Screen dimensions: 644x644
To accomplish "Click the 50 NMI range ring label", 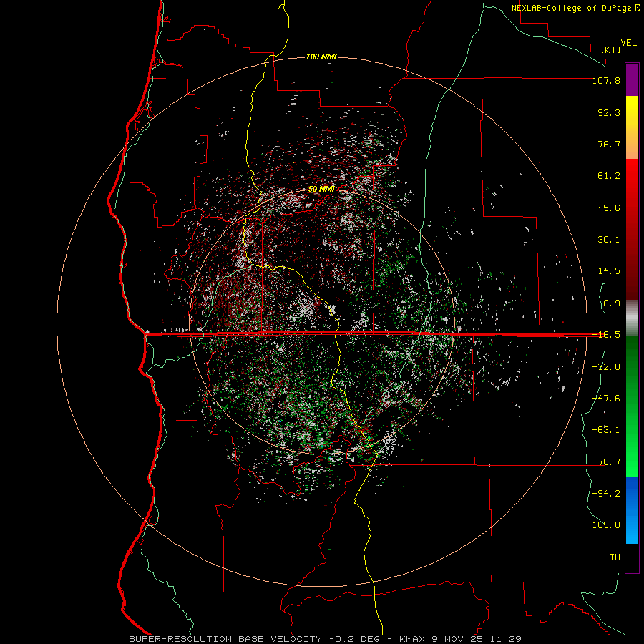I will [321, 189].
